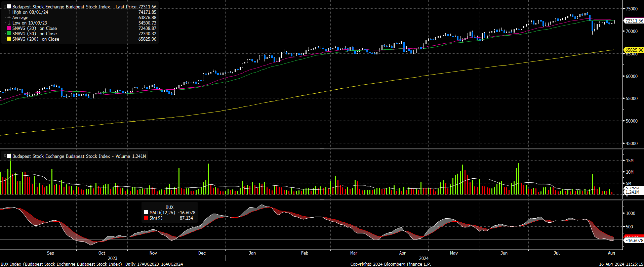Click the 'Feb' month label on time axis
Viewport: 644px width, 267px height.
(305, 253)
